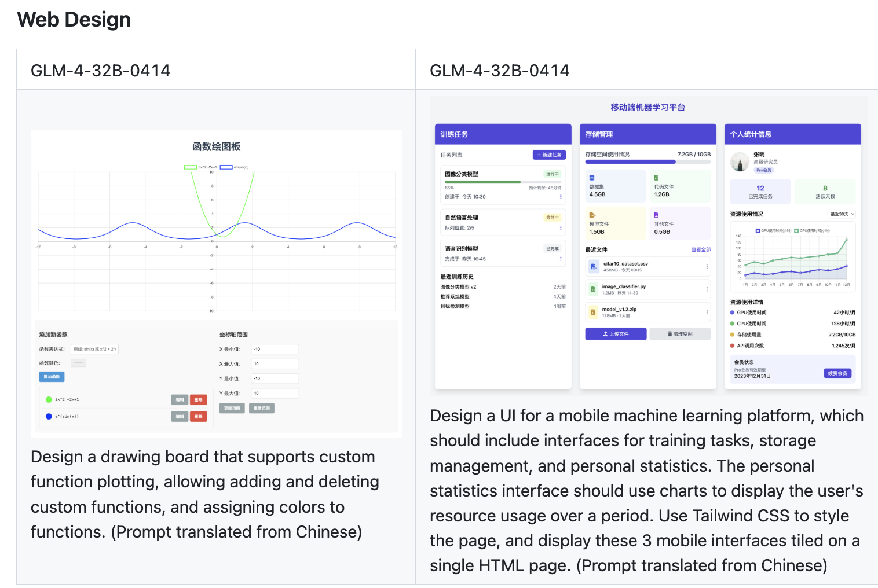The height and width of the screenshot is (588, 878).
Task: Click the 新建任务 button
Action: [549, 155]
